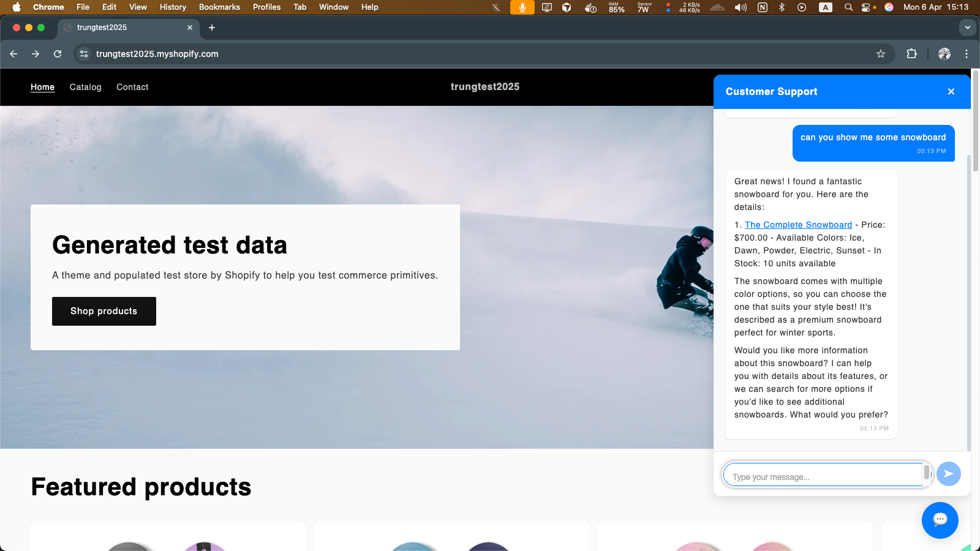Open the History menu
Viewport: 980px width, 551px height.
click(x=173, y=7)
